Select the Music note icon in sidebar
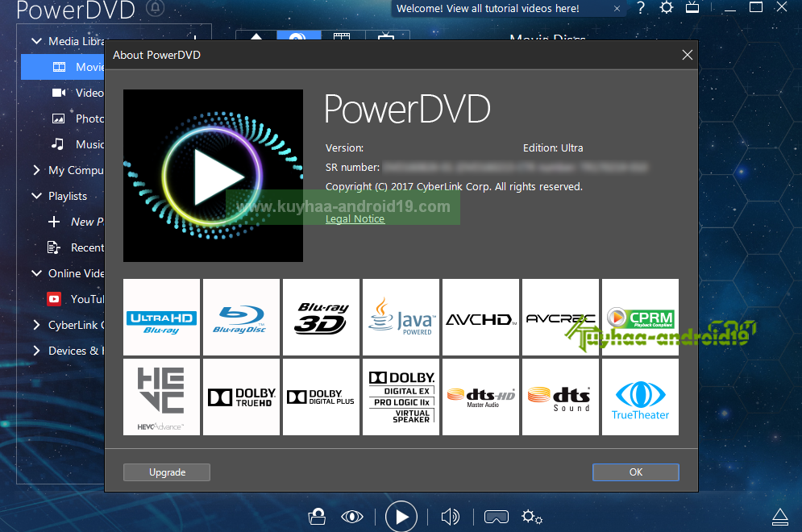 pos(57,144)
